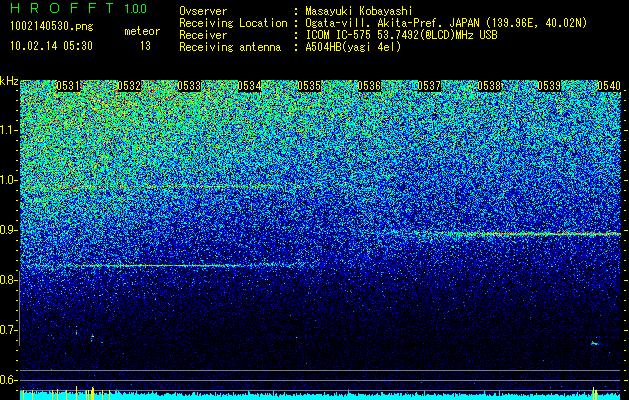Click the 0531 time marker
The image size is (629, 400).
[x=68, y=86]
